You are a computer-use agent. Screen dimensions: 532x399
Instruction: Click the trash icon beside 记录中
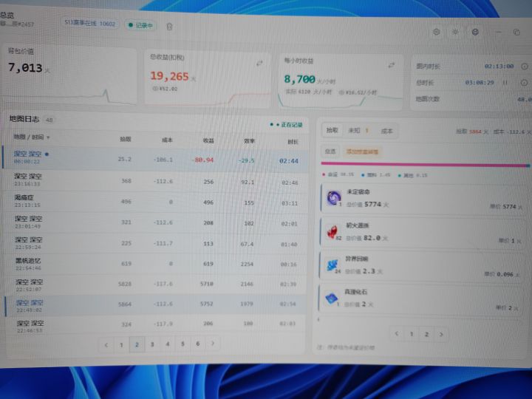170,27
